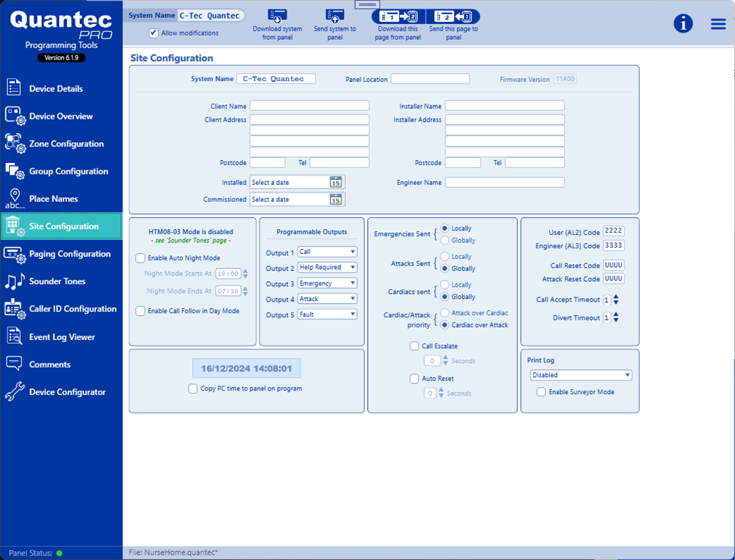Image resolution: width=735 pixels, height=560 pixels.
Task: Click the Engineer (AL3) Code field
Action: (x=613, y=245)
